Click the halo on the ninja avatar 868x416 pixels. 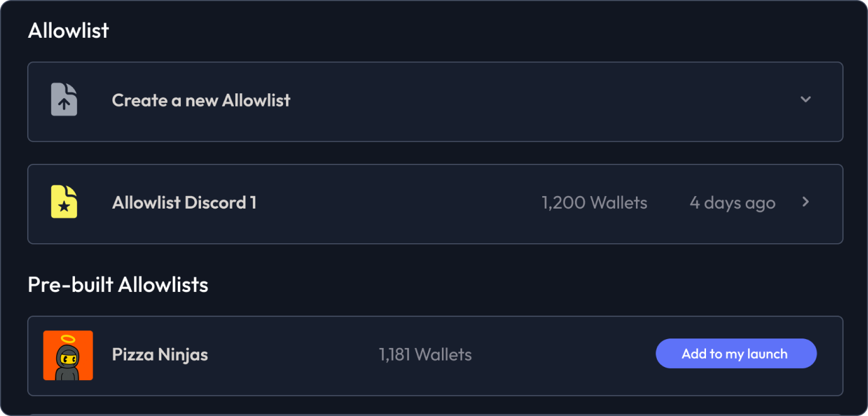click(67, 340)
